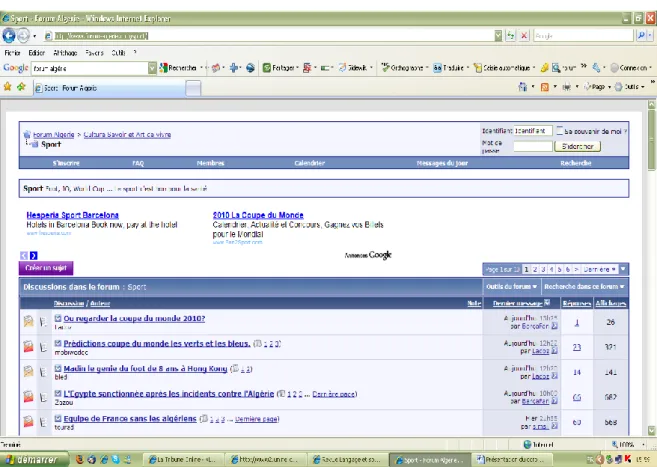Click the Mot de passe password field
Image resolution: width=657 pixels, height=467 pixels.
[533, 146]
